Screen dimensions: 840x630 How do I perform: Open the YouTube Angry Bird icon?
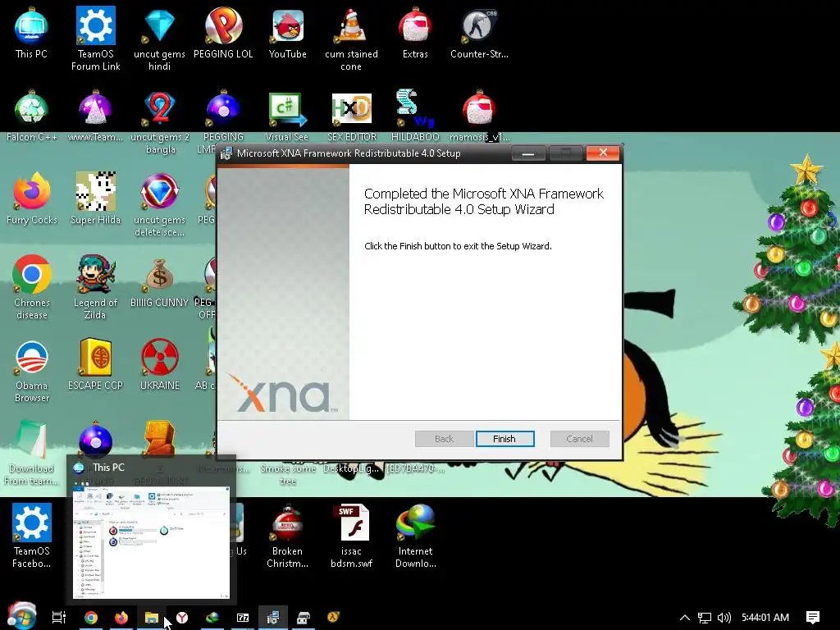pyautogui.click(x=288, y=32)
